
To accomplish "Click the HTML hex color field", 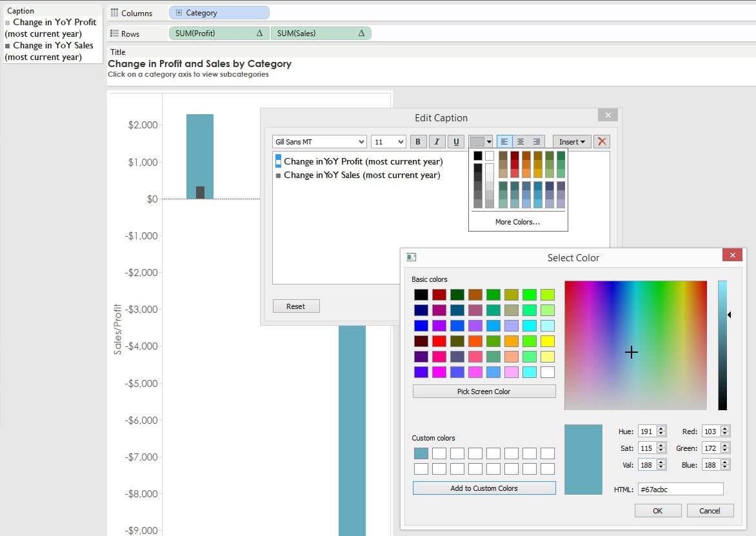I will point(680,490).
